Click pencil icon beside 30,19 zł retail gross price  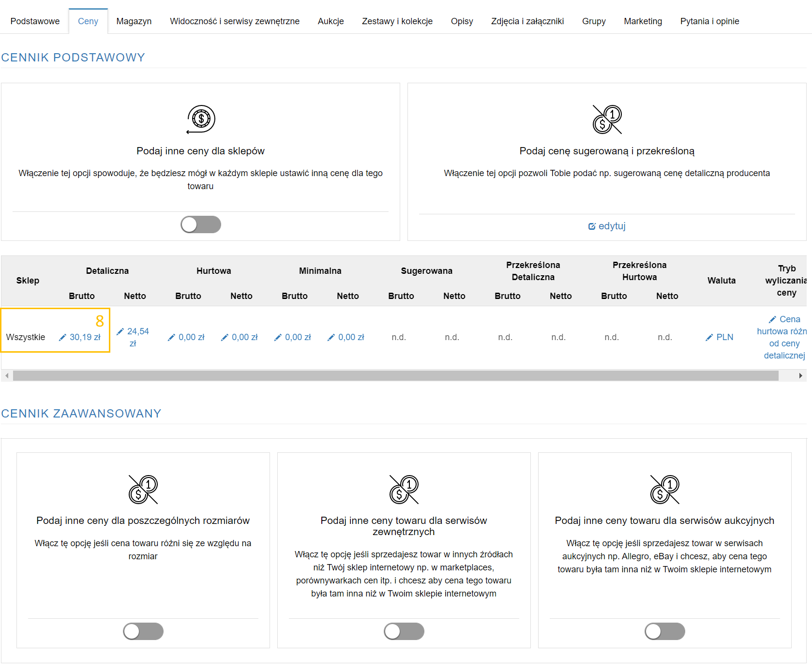[62, 338]
